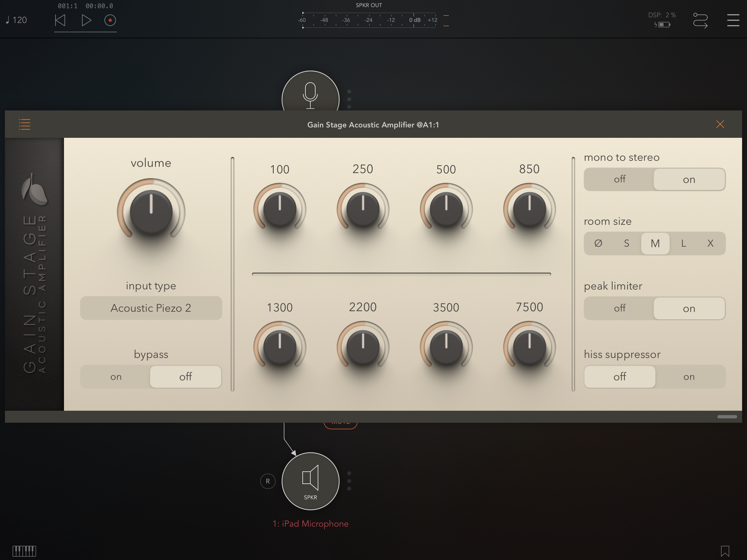Show the piano keyboard icon

pos(24,551)
